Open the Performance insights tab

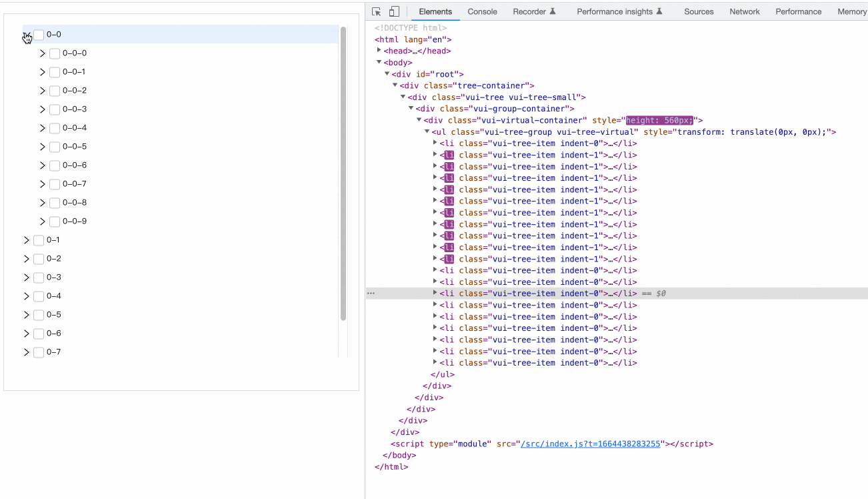[619, 11]
